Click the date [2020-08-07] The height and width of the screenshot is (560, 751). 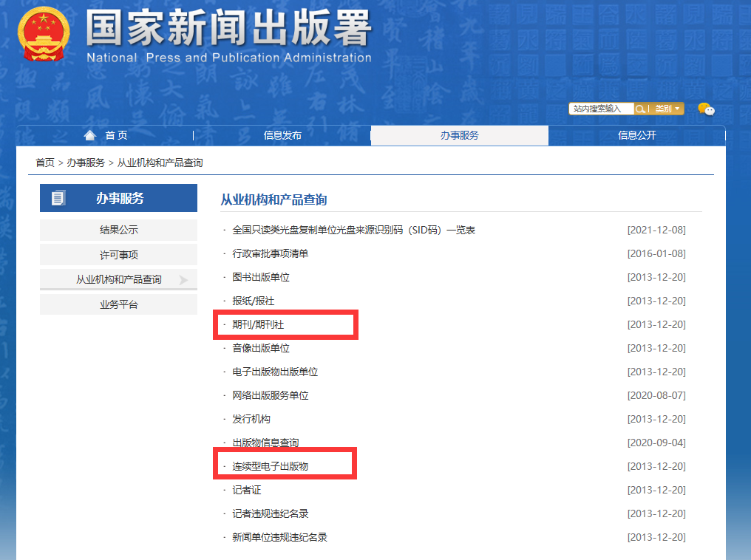[x=656, y=395]
